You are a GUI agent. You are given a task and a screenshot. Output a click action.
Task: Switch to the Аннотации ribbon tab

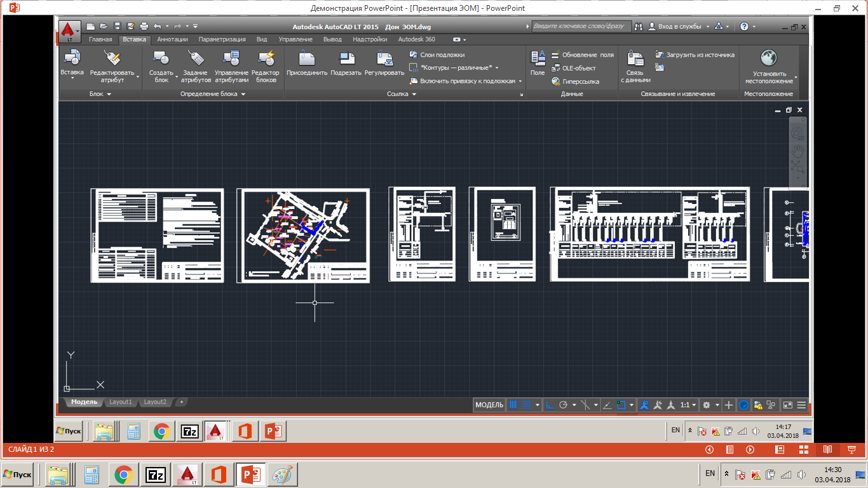(x=172, y=39)
